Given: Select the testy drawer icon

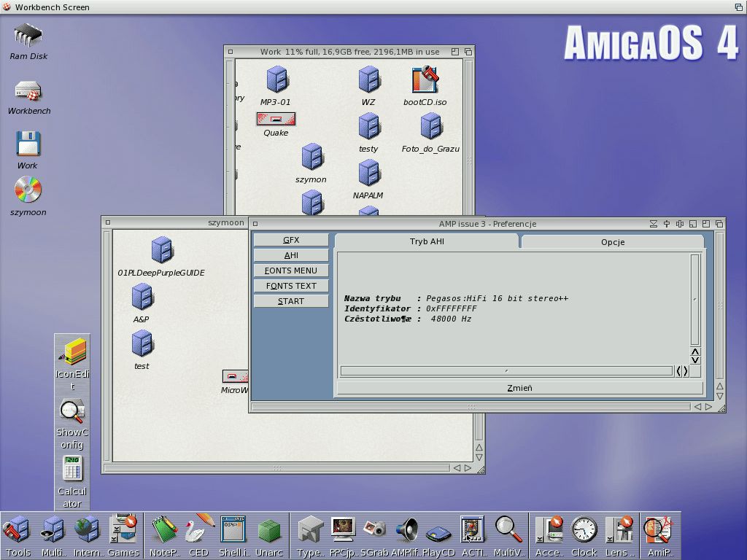Looking at the screenshot, I should (368, 133).
